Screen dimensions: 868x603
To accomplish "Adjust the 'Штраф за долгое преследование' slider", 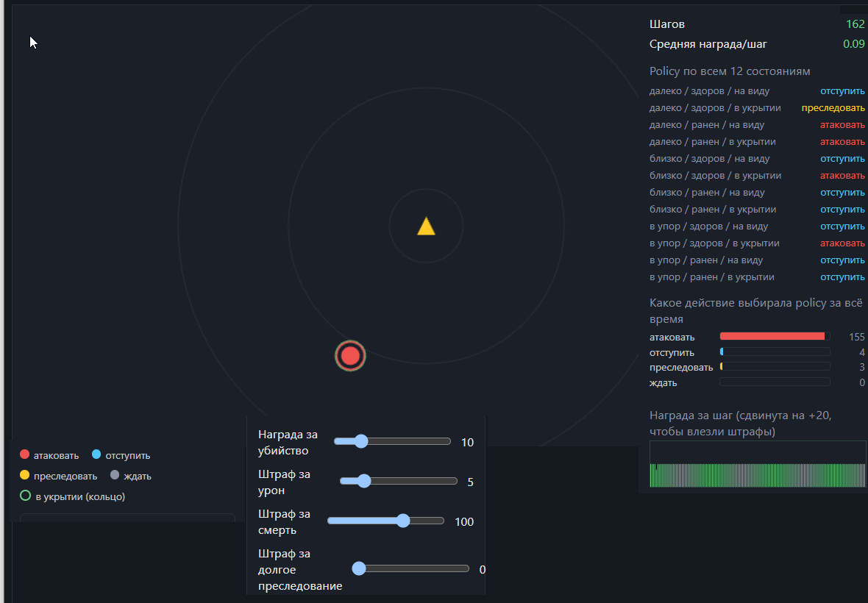I will [410, 568].
